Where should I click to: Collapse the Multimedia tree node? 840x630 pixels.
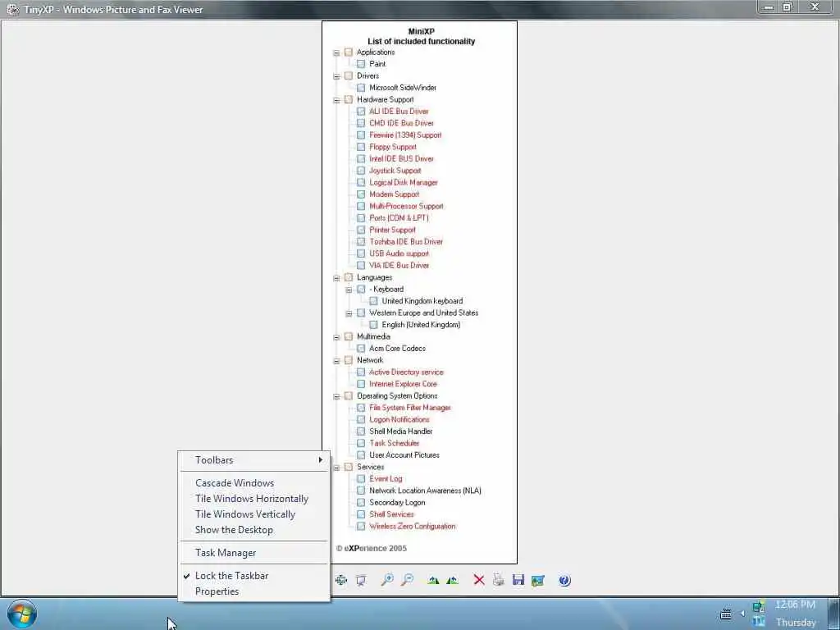click(x=336, y=337)
